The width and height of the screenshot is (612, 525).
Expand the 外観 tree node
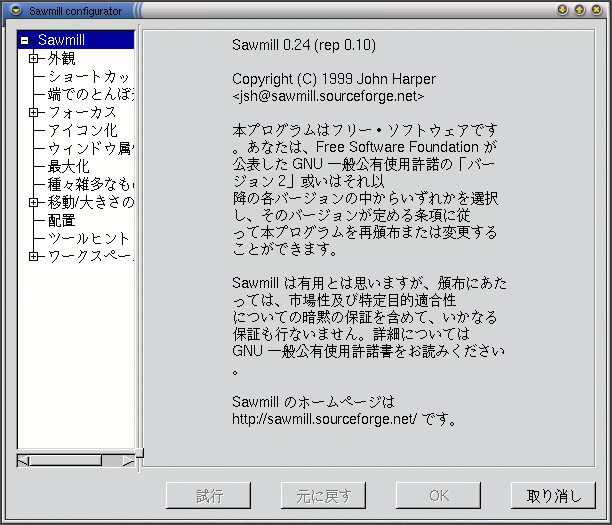pyautogui.click(x=34, y=59)
